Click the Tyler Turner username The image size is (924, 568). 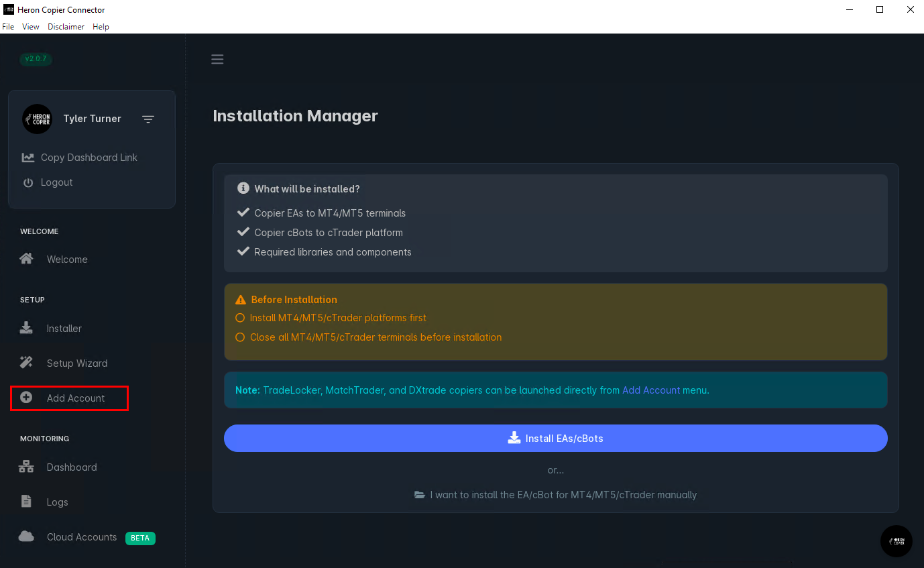(x=93, y=119)
